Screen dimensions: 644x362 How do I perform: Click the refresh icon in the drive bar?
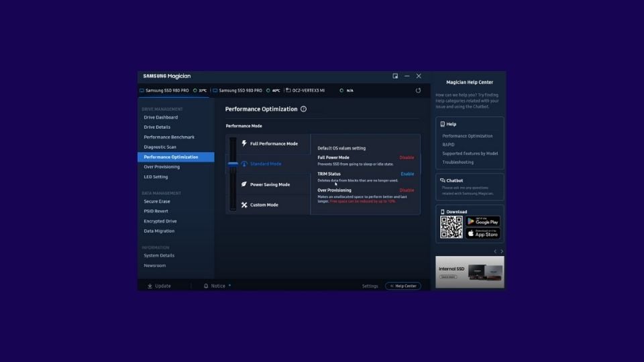[x=418, y=90]
